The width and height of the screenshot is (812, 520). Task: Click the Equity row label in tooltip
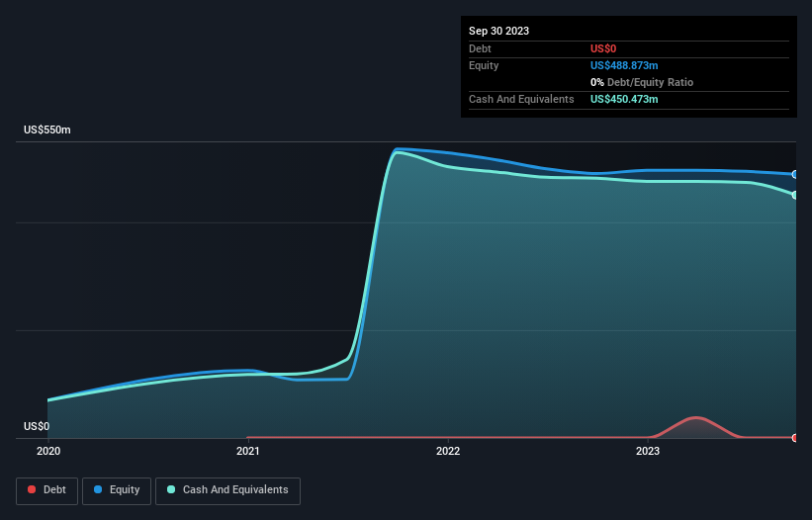[484, 65]
